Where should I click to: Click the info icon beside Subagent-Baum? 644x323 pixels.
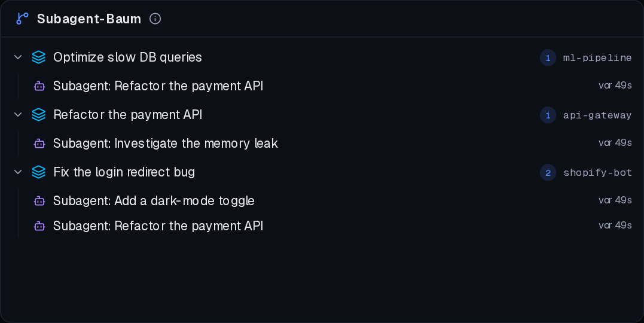pyautogui.click(x=155, y=19)
